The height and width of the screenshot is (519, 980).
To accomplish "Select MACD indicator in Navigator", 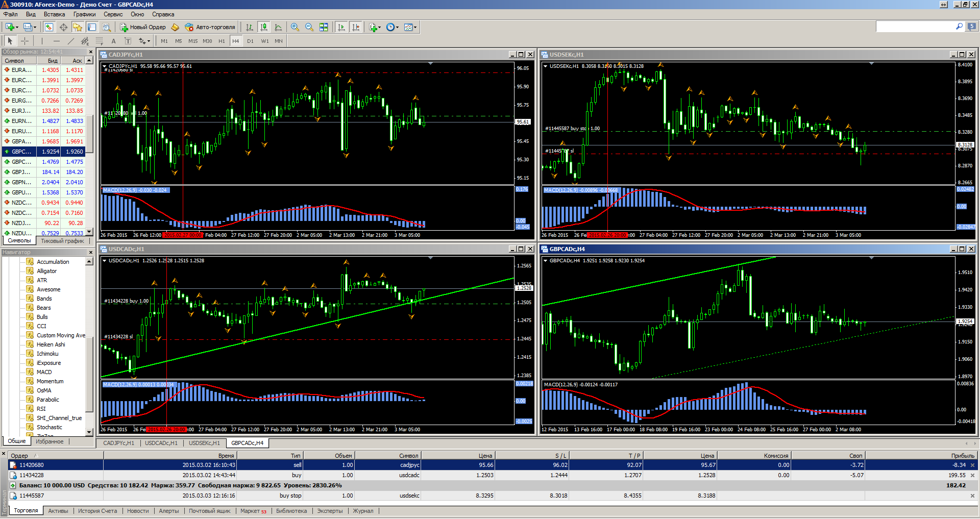I will click(x=44, y=372).
